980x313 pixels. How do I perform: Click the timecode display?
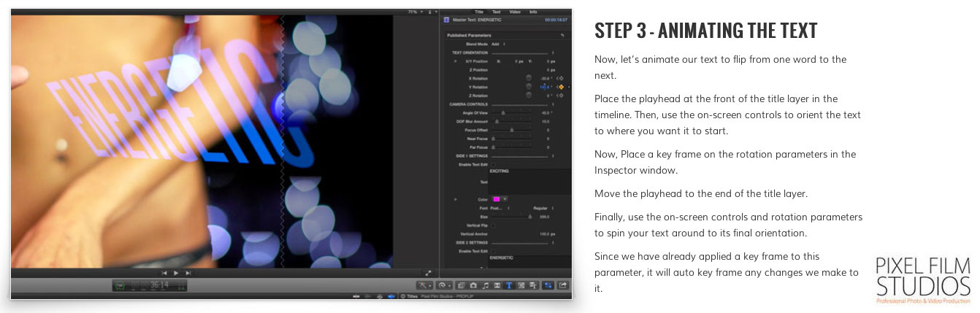point(150,286)
